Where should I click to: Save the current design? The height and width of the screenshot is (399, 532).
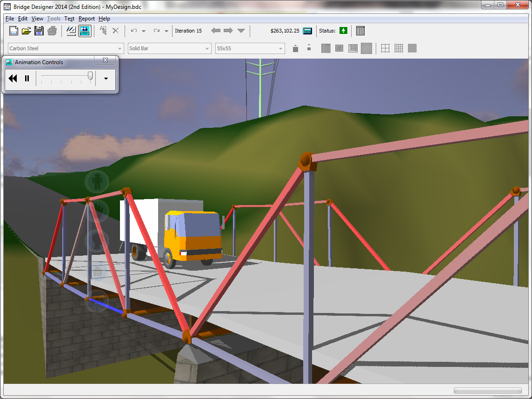(x=39, y=31)
